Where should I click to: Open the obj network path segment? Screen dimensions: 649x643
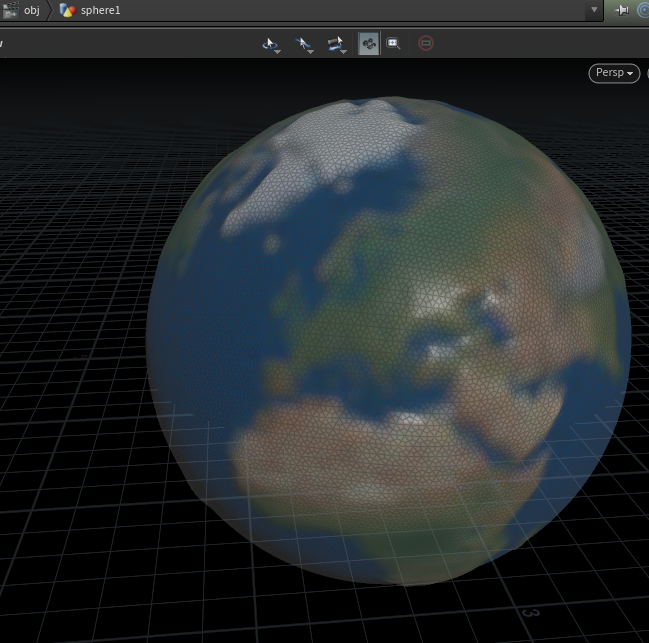click(x=31, y=10)
